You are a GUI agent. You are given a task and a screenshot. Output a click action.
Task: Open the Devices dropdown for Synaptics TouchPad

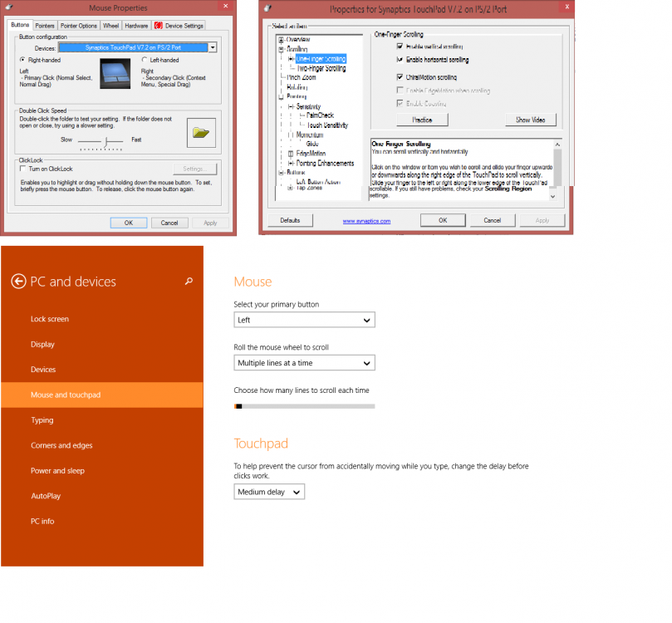click(213, 47)
